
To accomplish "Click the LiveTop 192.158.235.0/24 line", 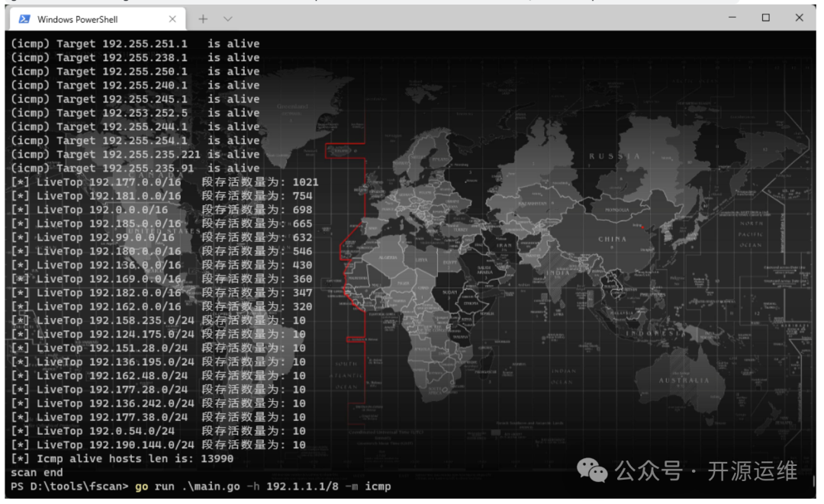I will click(x=158, y=320).
